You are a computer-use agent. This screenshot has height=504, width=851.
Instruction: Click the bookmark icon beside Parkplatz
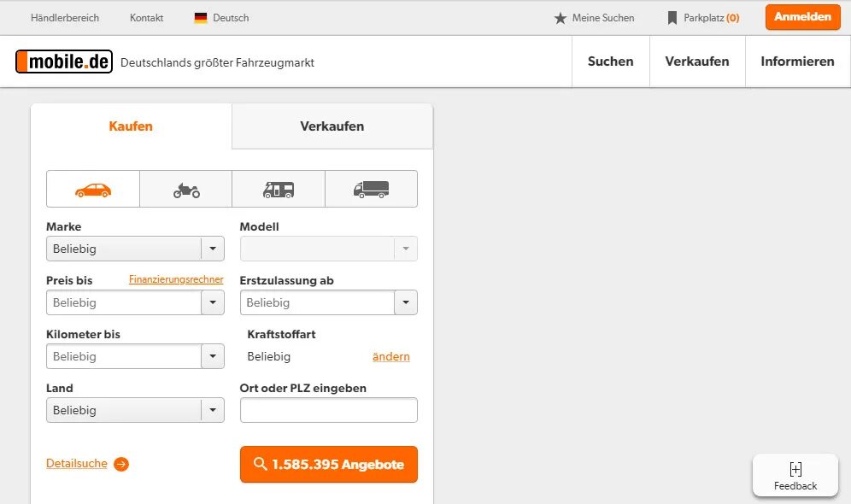[672, 18]
